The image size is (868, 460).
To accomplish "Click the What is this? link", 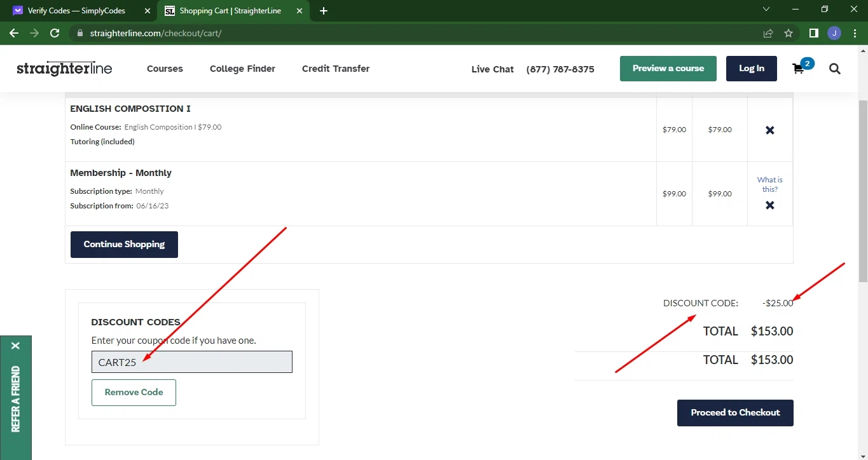I will pyautogui.click(x=769, y=184).
